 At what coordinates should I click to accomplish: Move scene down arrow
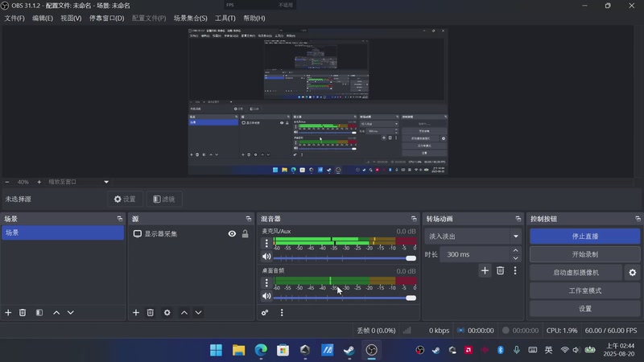pos(71,313)
